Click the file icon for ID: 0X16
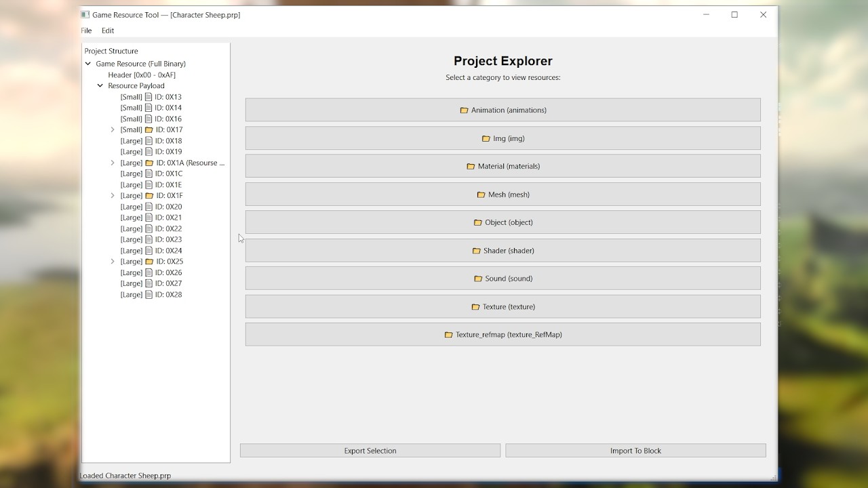The image size is (868, 488). point(149,119)
